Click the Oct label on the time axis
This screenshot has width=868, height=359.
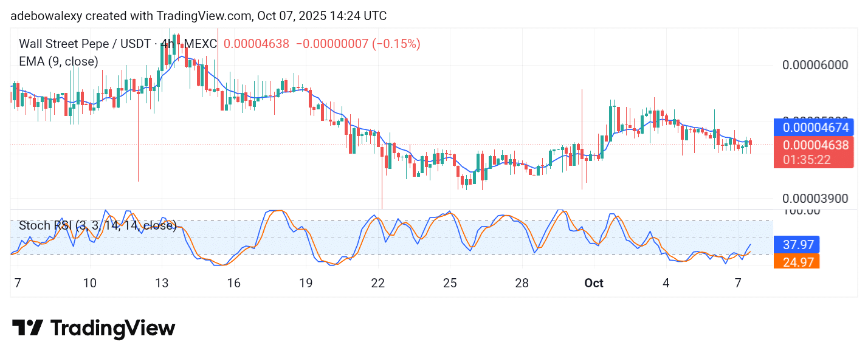tap(593, 283)
